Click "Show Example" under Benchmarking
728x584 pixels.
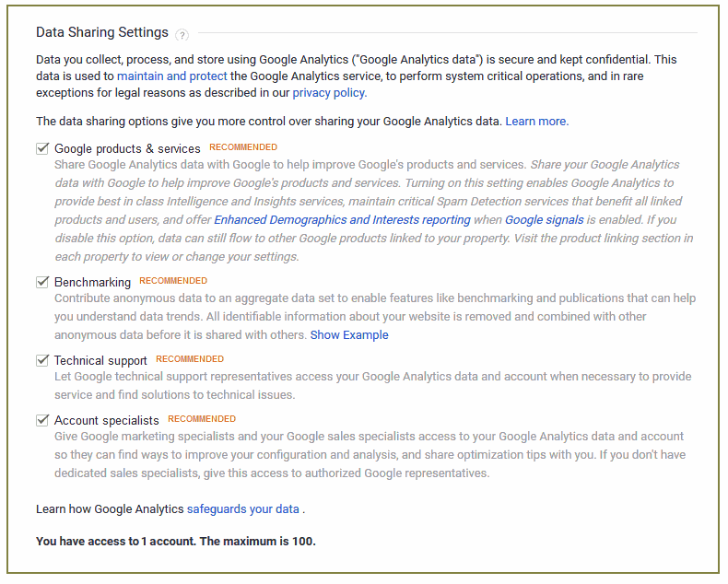pyautogui.click(x=349, y=335)
